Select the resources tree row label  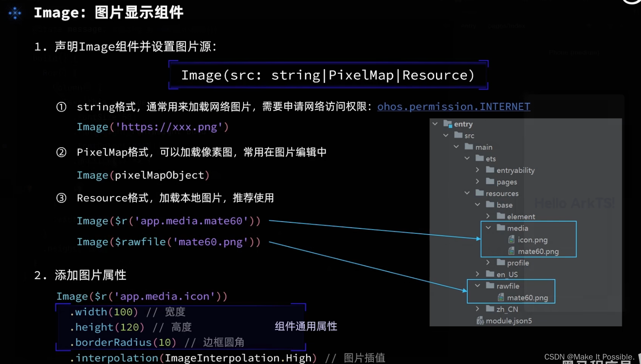pyautogui.click(x=502, y=194)
